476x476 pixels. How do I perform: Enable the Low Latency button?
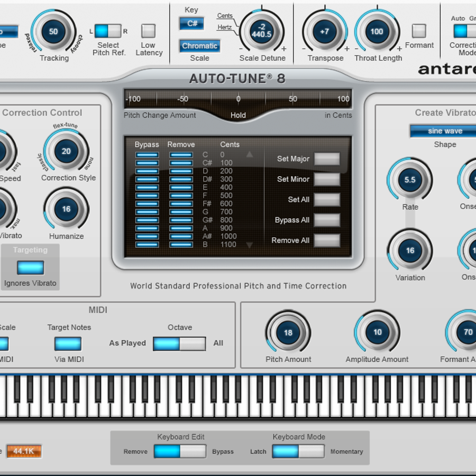(148, 31)
